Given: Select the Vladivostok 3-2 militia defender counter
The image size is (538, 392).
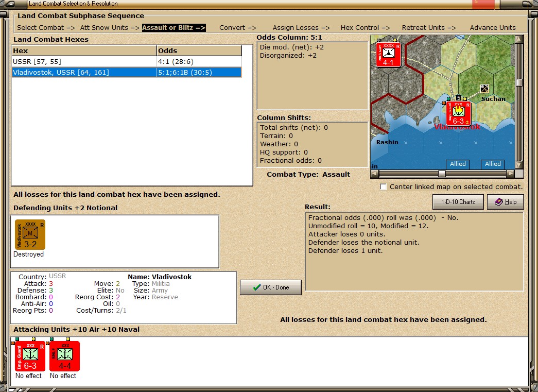Looking at the screenshot, I should click(x=30, y=234).
